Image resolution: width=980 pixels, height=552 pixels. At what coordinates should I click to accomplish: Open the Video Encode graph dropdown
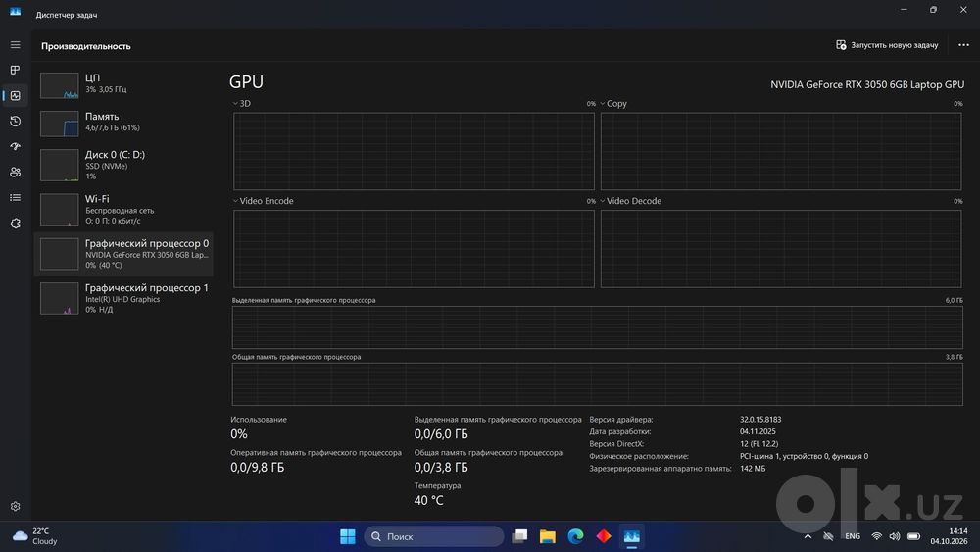(263, 201)
